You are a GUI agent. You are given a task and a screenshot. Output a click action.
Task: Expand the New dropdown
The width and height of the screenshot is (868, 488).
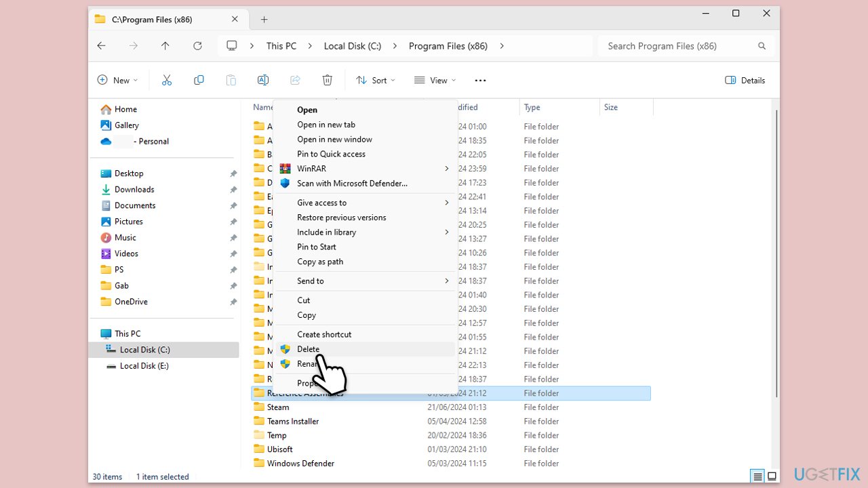coord(117,80)
